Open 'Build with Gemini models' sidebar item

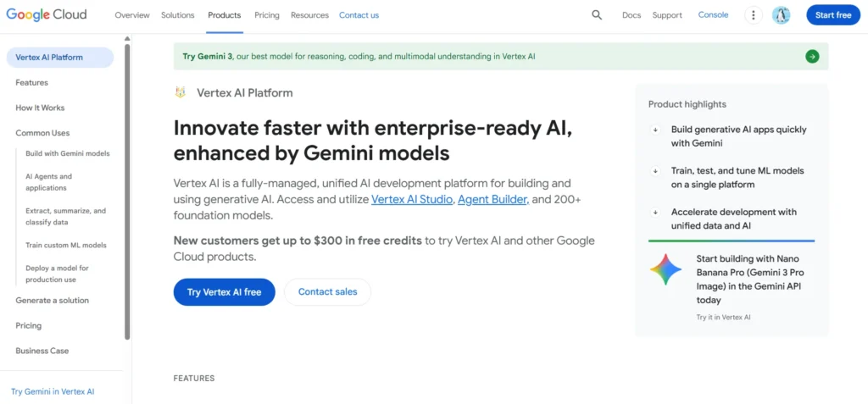point(68,154)
